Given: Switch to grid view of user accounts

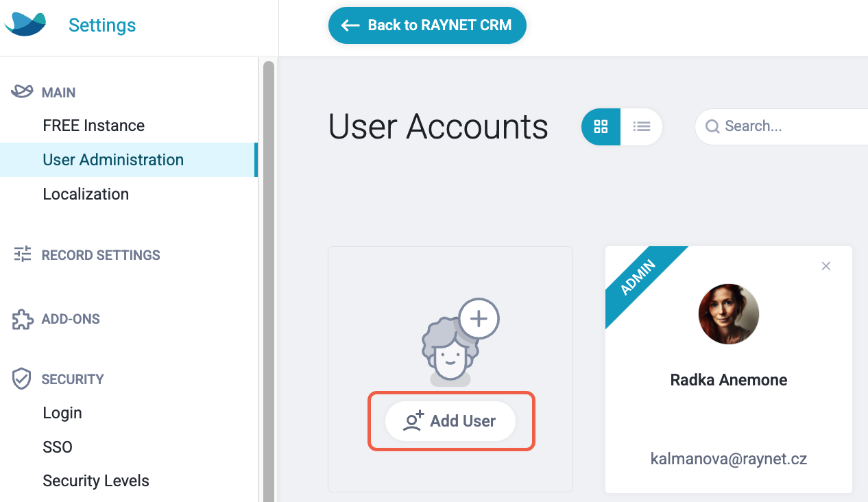Looking at the screenshot, I should 601,127.
